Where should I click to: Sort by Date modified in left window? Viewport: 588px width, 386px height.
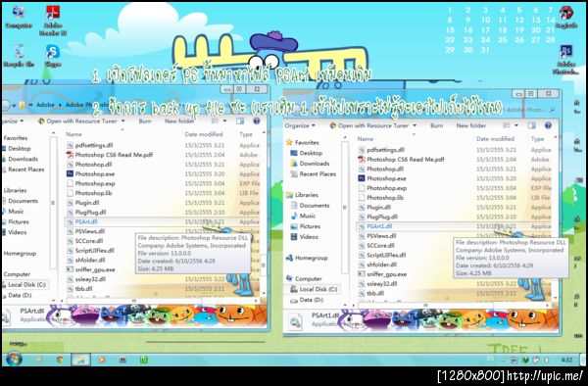204,134
